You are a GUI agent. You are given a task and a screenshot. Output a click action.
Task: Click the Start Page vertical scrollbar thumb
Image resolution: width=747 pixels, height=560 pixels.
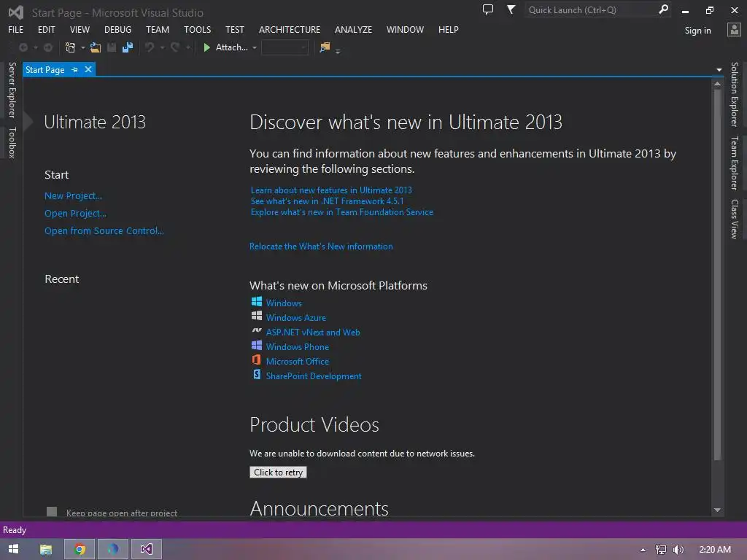[718, 274]
